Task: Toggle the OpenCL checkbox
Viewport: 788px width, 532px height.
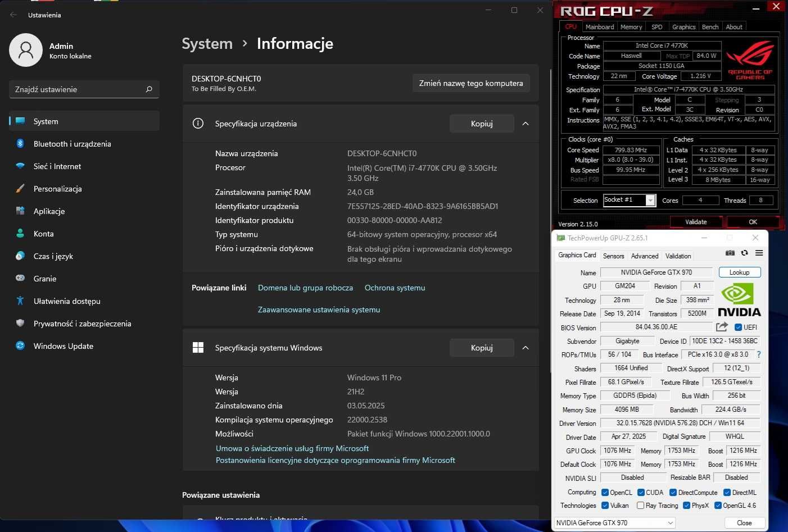Action: [605, 493]
